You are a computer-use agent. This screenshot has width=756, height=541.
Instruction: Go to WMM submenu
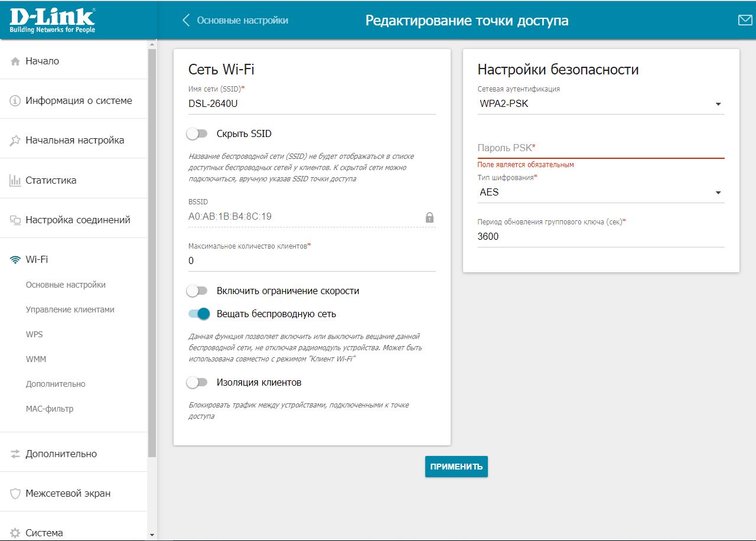click(35, 359)
